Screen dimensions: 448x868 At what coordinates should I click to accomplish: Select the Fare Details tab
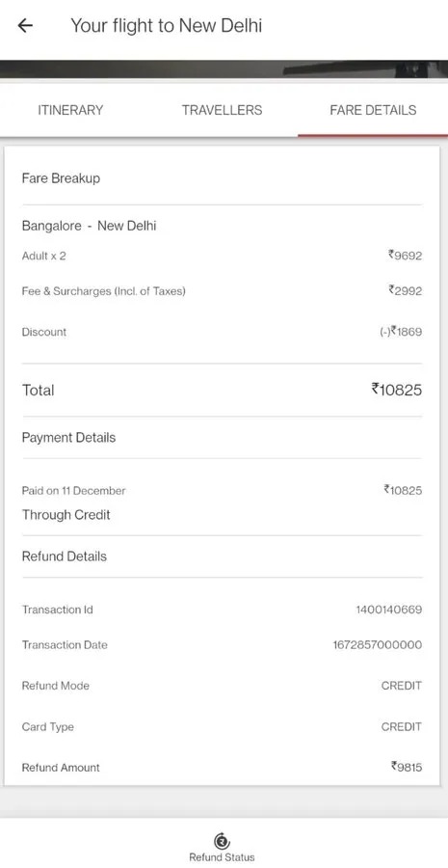click(x=373, y=110)
